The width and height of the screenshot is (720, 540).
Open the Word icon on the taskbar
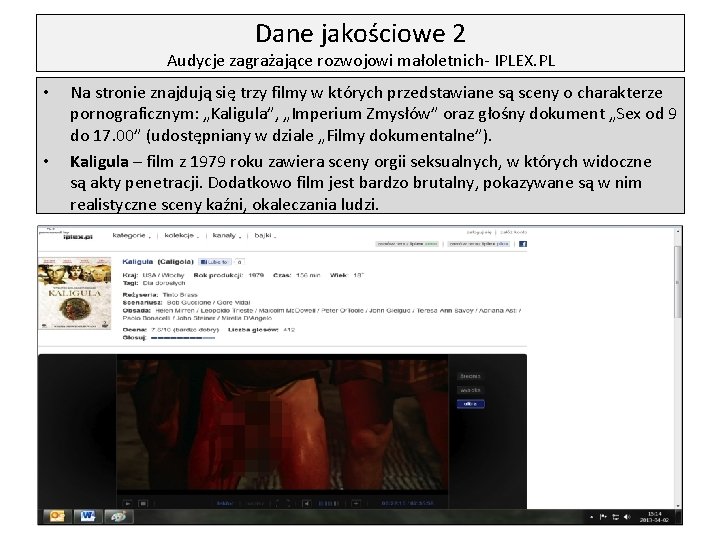click(x=87, y=516)
